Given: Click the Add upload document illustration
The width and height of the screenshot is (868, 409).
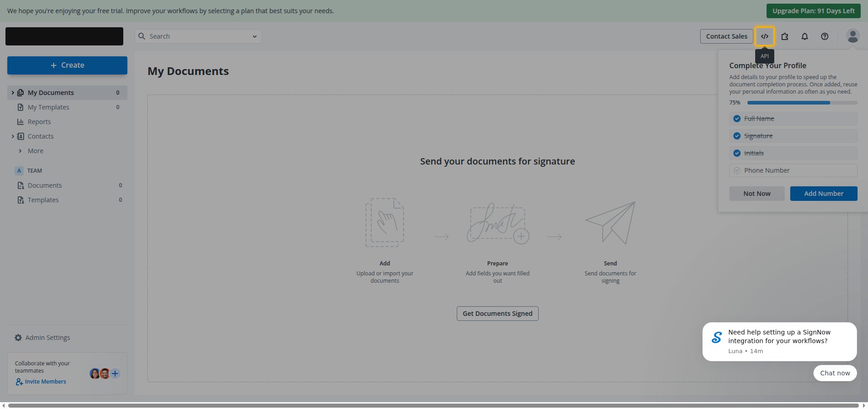Looking at the screenshot, I should (385, 223).
